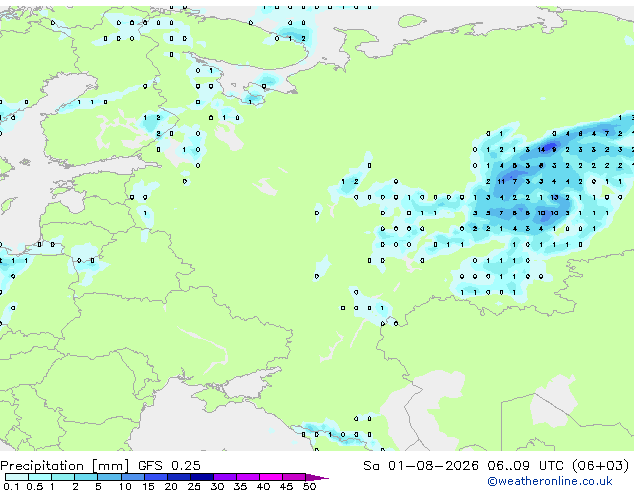634x490 pixels.
Task: Click the navy legend swatch between 25 and 30
Action: point(202,477)
